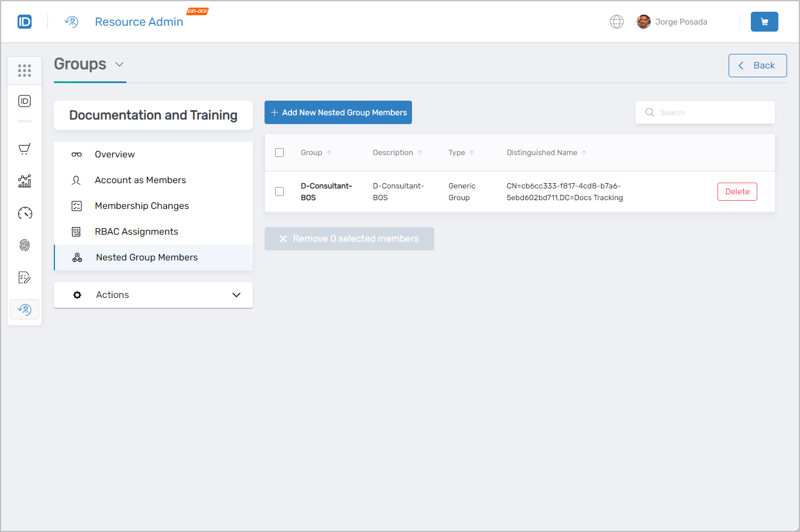This screenshot has width=800, height=532.
Task: Open the RBAC Assignments section
Action: pyautogui.click(x=136, y=231)
